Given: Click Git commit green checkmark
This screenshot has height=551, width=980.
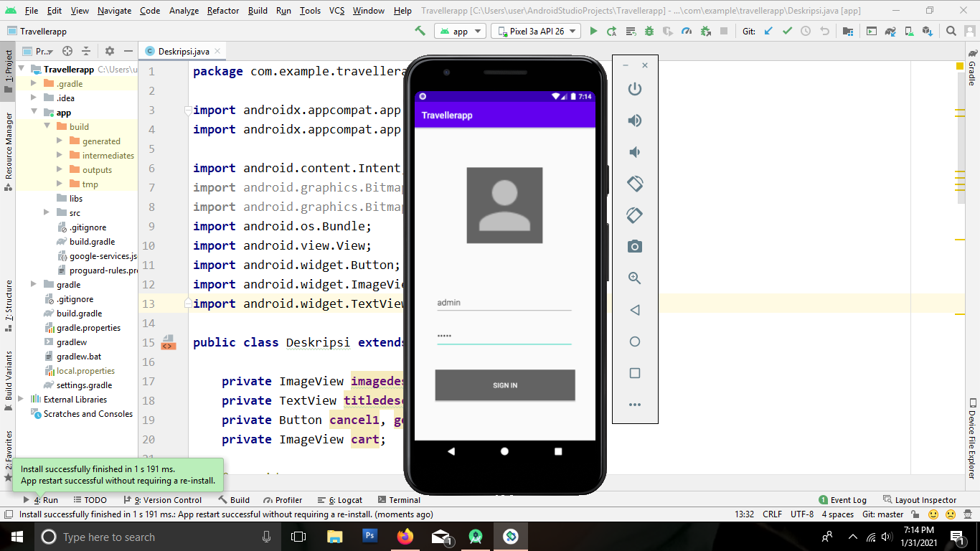Looking at the screenshot, I should click(787, 31).
